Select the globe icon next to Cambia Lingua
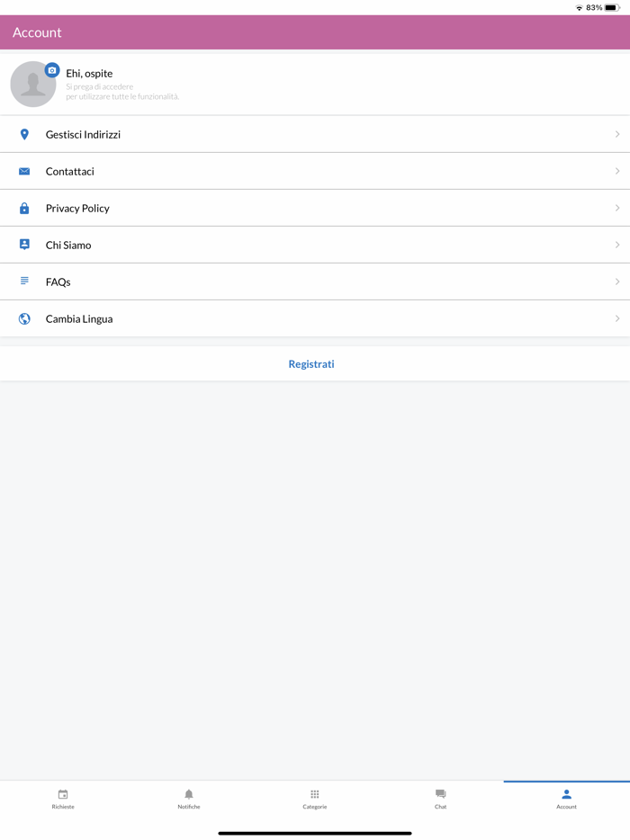Image resolution: width=630 pixels, height=840 pixels. (x=23, y=317)
